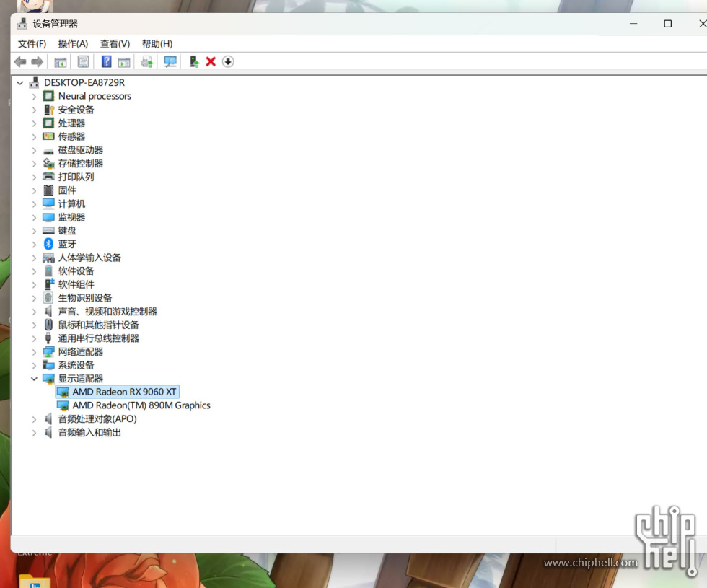Select the 生物识别设备 tree row

(x=85, y=298)
